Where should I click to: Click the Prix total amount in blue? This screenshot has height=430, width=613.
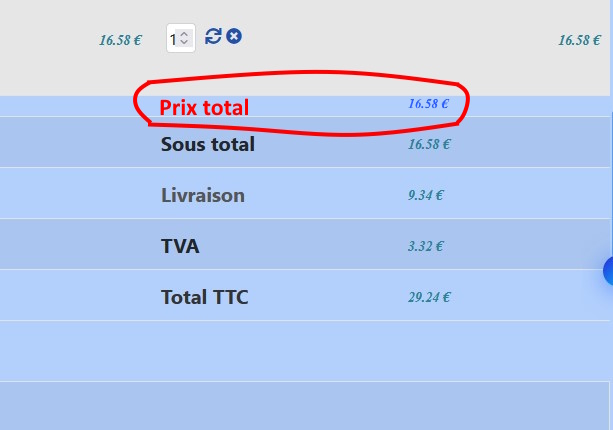click(x=429, y=103)
